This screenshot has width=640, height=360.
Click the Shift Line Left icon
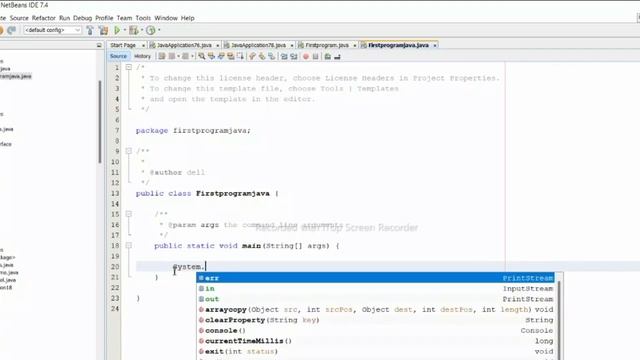(x=284, y=56)
